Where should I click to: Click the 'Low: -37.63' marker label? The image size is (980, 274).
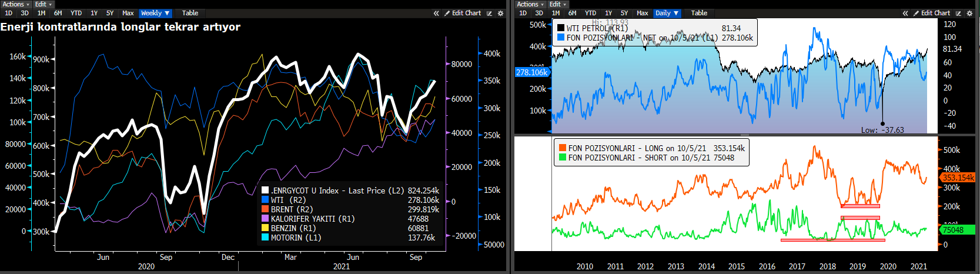click(882, 130)
